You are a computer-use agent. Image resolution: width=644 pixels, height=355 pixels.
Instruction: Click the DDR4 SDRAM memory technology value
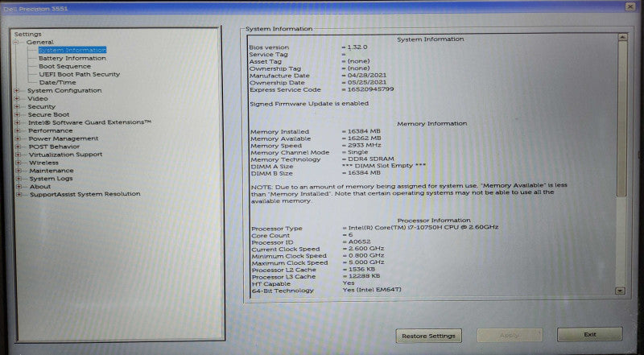click(x=371, y=159)
